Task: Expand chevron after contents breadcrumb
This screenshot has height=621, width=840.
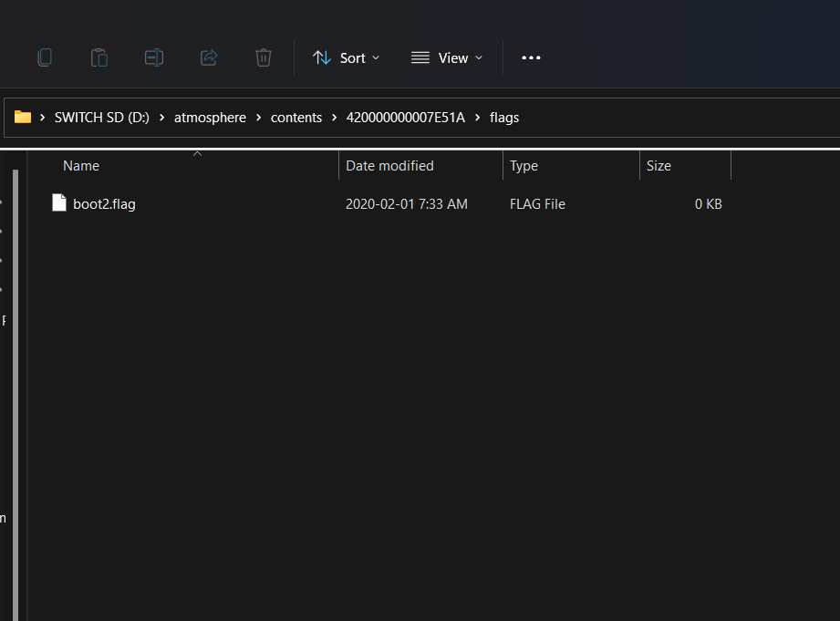Action: click(335, 118)
